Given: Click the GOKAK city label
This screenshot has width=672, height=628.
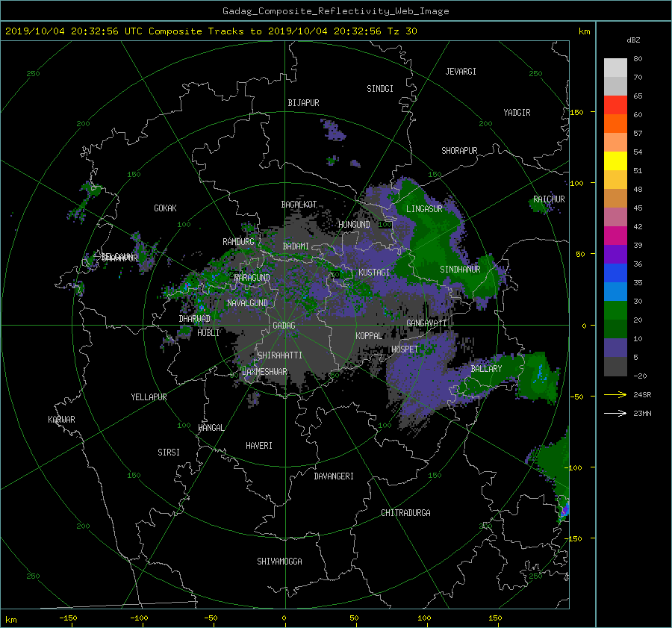Looking at the screenshot, I should click(x=166, y=208).
